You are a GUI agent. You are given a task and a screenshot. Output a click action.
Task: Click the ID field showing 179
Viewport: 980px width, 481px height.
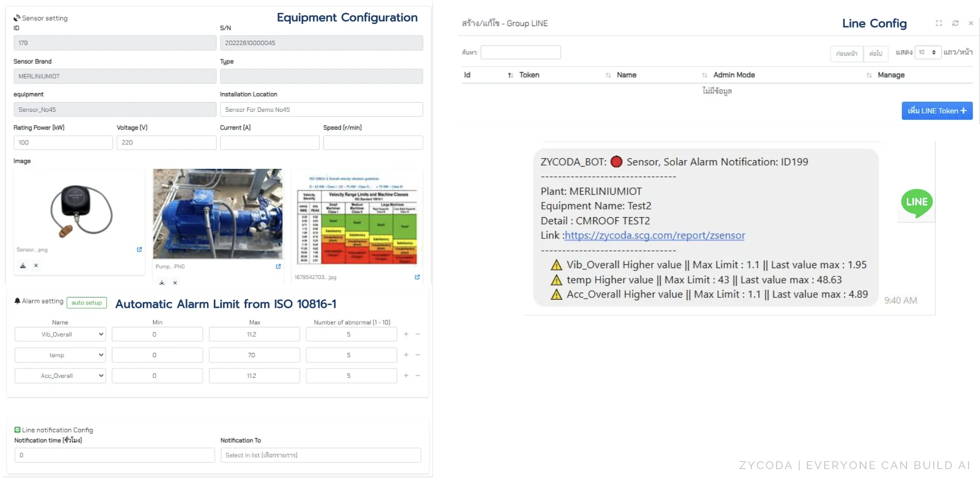click(114, 43)
